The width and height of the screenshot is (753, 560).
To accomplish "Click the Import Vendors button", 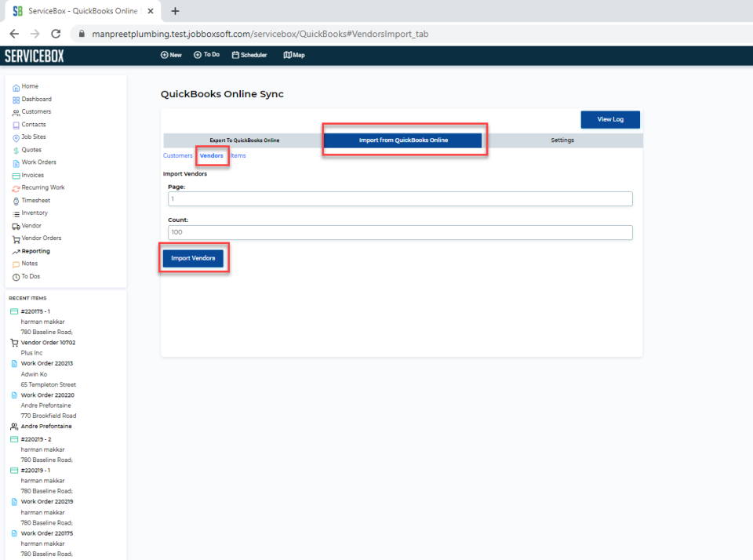I will 193,258.
